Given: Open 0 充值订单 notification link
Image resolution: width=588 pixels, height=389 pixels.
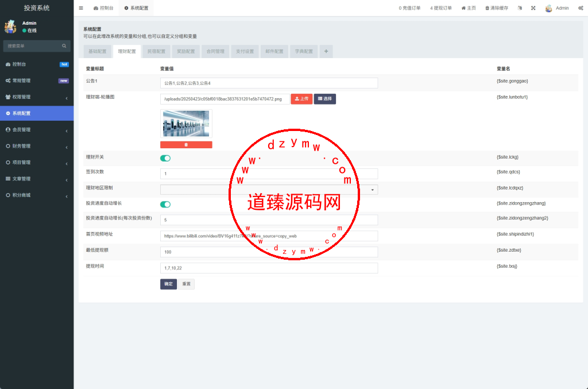Looking at the screenshot, I should click(x=409, y=8).
